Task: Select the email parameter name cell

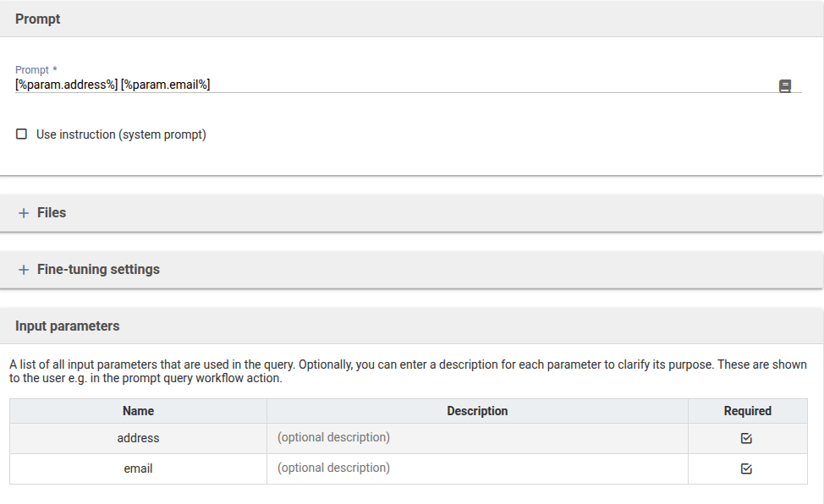Action: tap(138, 468)
